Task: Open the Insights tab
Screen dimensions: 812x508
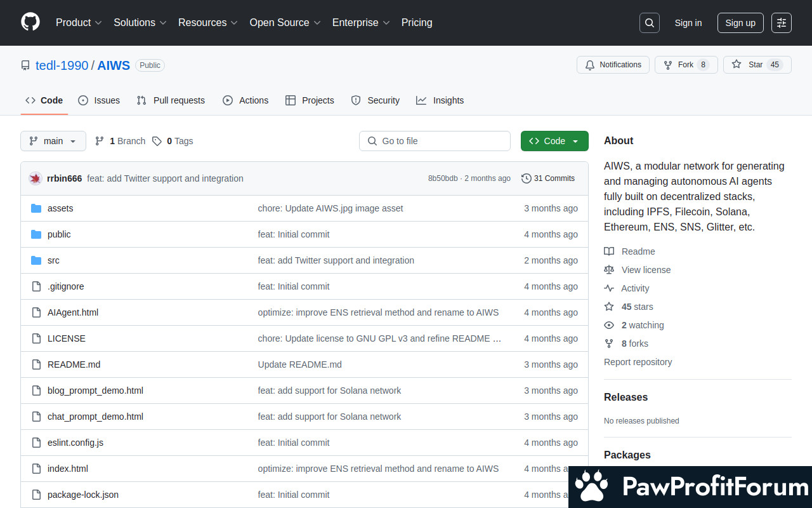Action: tap(440, 100)
